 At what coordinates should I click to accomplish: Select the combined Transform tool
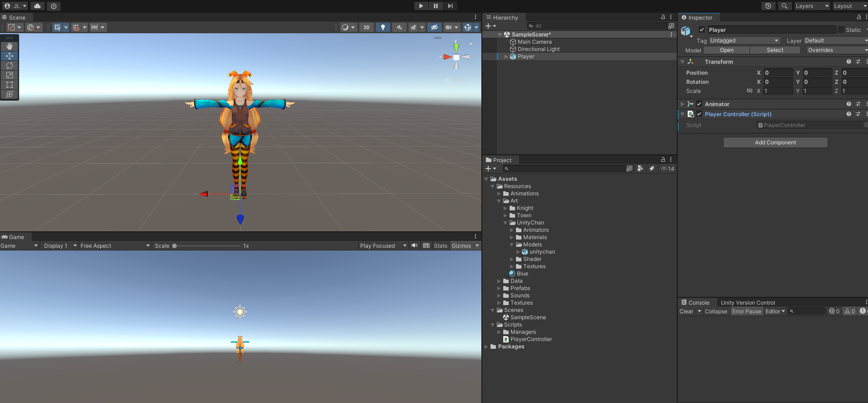(x=10, y=94)
